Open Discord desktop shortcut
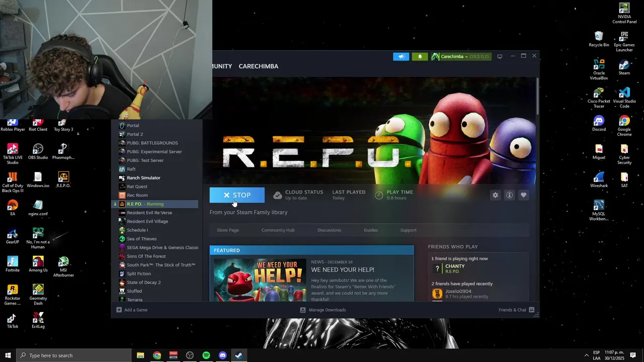 pyautogui.click(x=599, y=124)
